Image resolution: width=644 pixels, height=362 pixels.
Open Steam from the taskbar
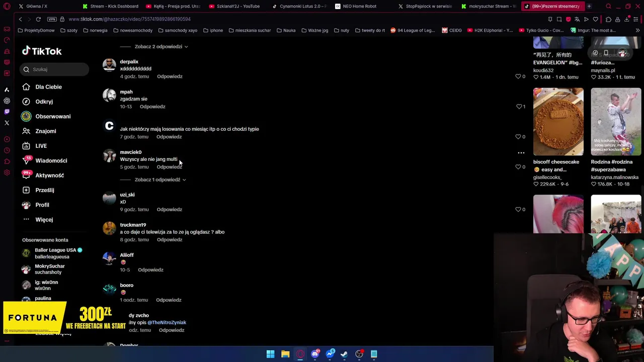[344, 354]
